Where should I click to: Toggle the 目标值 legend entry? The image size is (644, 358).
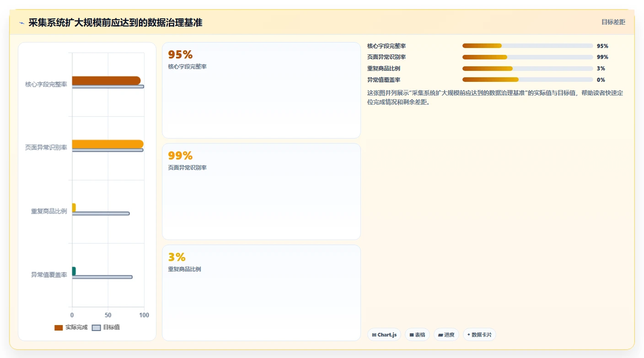point(106,327)
